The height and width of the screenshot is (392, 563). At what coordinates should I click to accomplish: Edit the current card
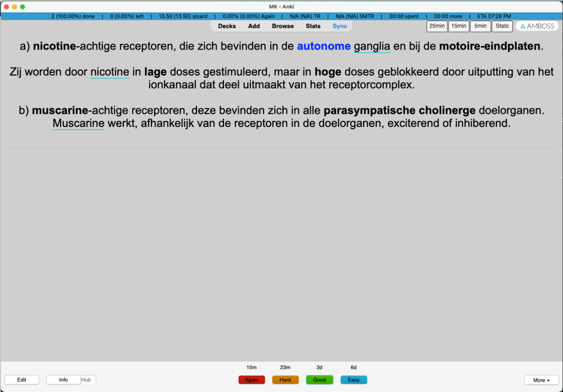(x=21, y=380)
